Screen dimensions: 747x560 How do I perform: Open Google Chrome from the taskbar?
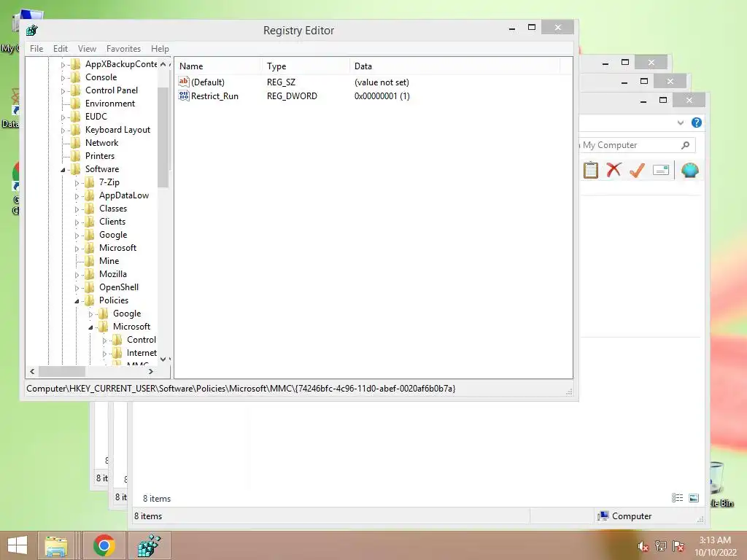click(x=104, y=545)
